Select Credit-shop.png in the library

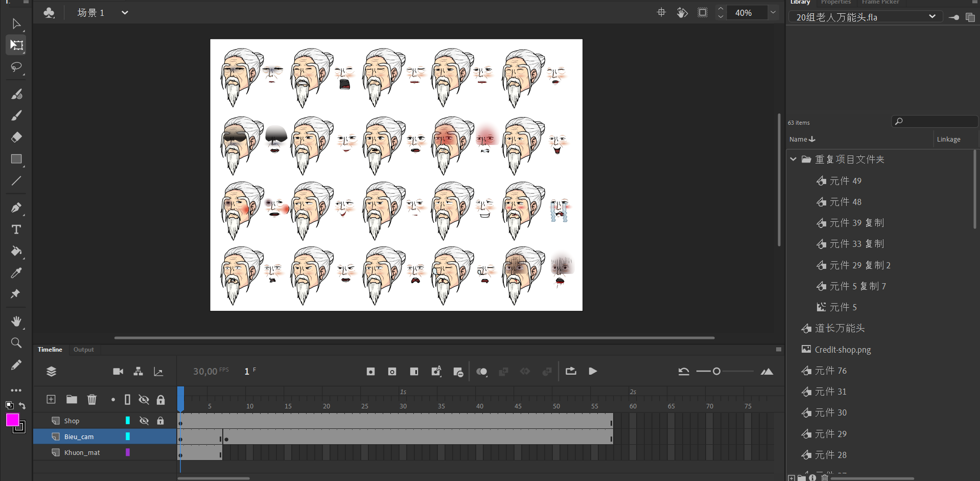click(x=843, y=350)
